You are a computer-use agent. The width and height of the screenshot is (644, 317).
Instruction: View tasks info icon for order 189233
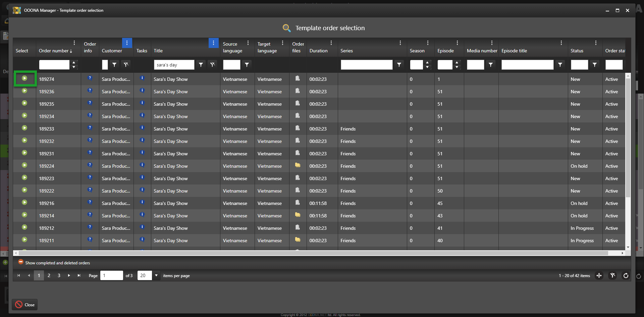coord(142,128)
